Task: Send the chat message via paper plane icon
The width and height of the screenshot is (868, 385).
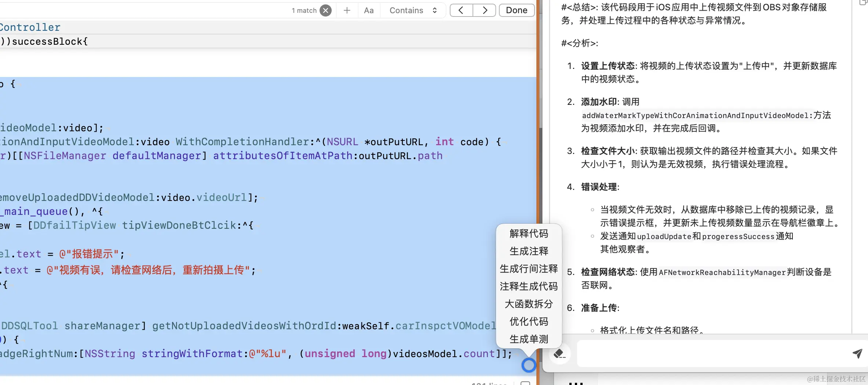Action: [x=857, y=353]
